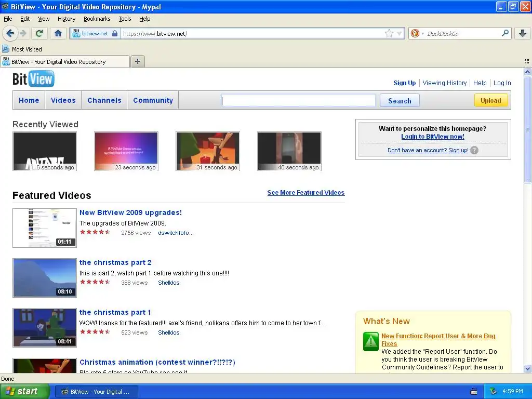Click Login to BitView now! link
Viewport: 532px width, 399px height.
433,137
